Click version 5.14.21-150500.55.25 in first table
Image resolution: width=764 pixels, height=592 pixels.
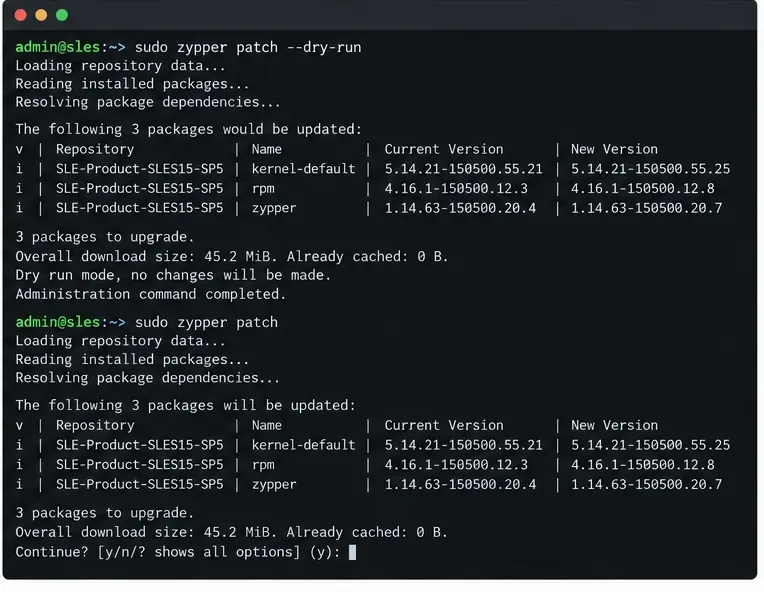(650, 169)
